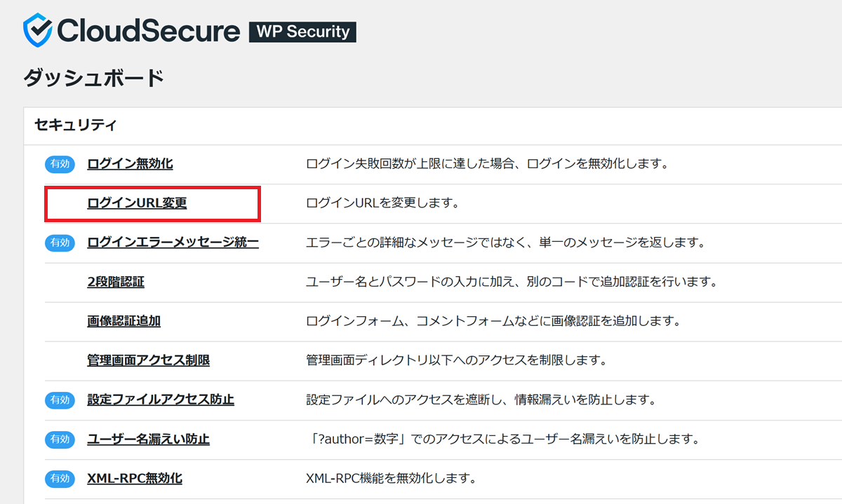The image size is (842, 504).
Task: Open the 2段階認証 settings page
Action: 116,282
